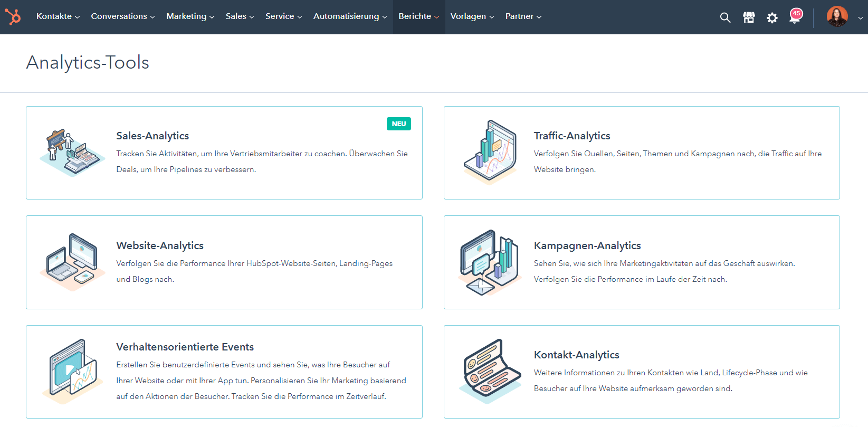Open the notifications bell with 45 badge
This screenshot has width=868, height=427.
point(796,16)
